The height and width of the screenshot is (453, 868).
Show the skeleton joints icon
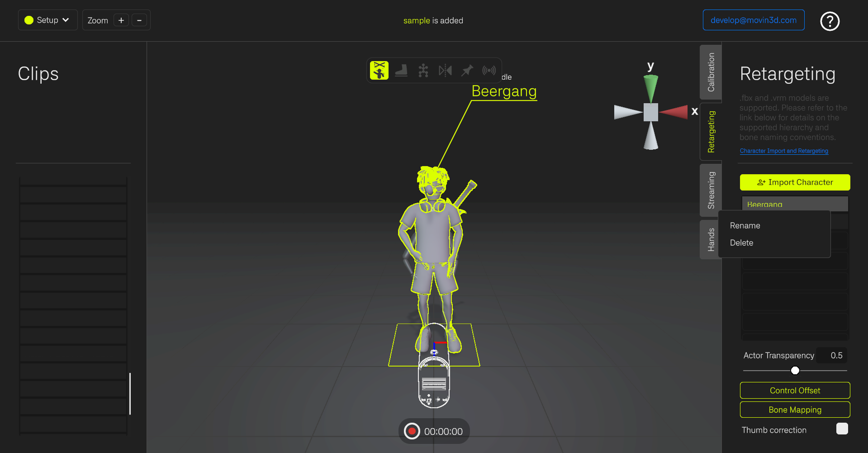[423, 71]
